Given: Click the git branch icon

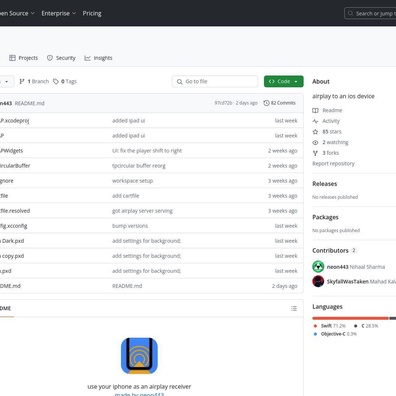Looking at the screenshot, I should point(22,81).
